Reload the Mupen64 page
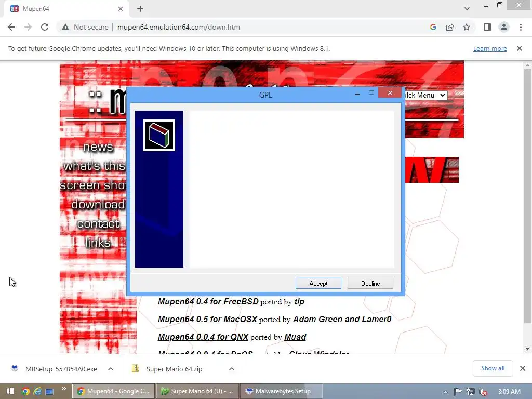This screenshot has height=399, width=532. (45, 27)
